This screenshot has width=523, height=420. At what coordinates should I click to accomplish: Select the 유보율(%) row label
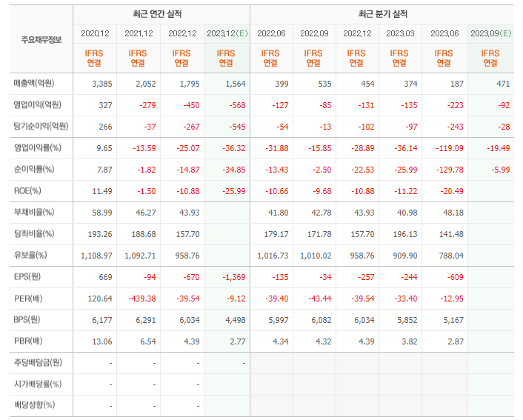pos(30,256)
